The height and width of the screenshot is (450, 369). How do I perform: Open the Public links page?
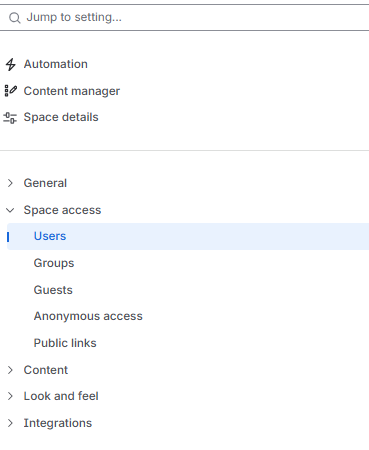65,343
